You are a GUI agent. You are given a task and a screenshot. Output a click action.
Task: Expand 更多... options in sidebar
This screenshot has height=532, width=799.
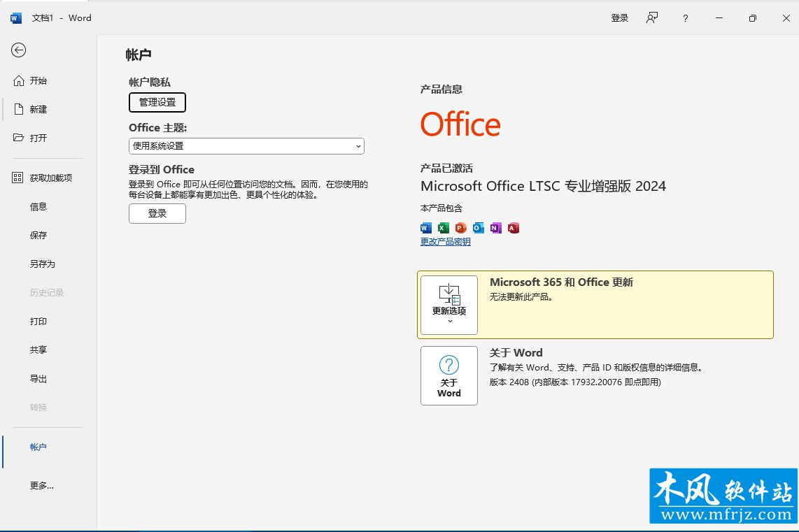[x=43, y=486]
